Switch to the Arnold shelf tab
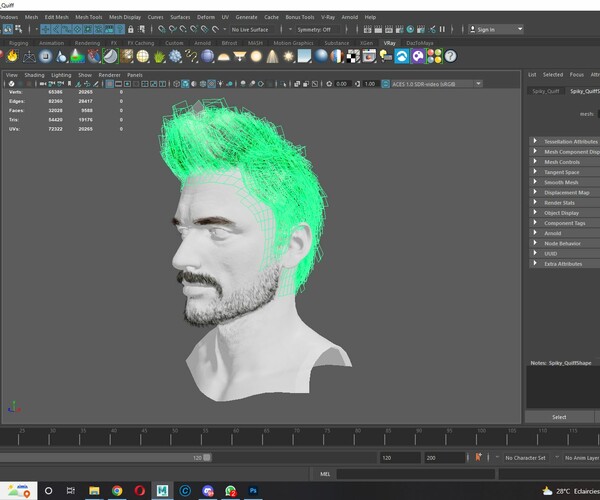The width and height of the screenshot is (600, 500). pos(202,43)
